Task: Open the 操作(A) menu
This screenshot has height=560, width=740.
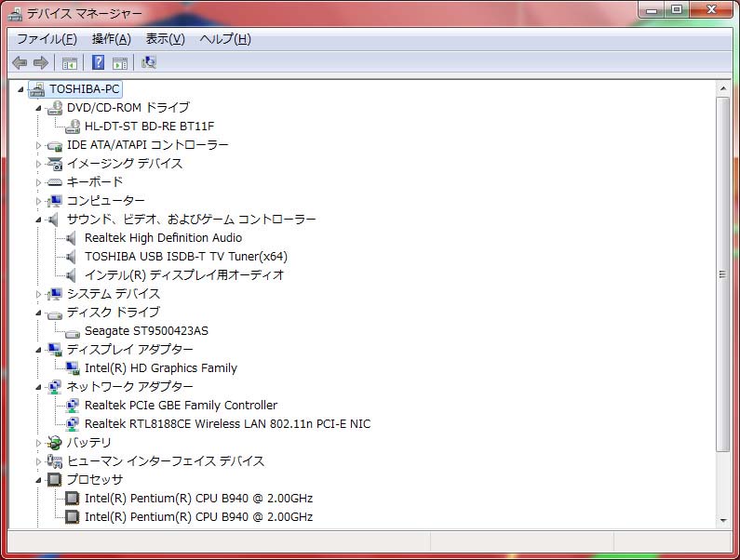Action: pyautogui.click(x=111, y=39)
